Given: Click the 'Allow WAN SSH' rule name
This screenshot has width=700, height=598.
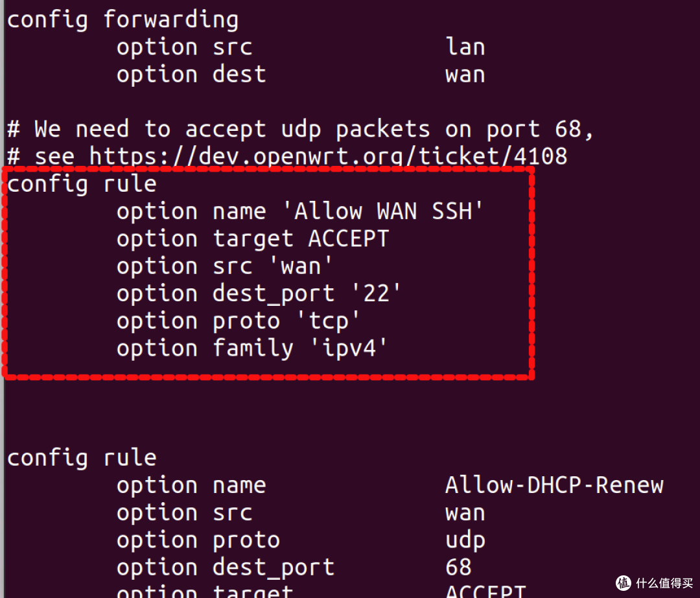Looking at the screenshot, I should tap(389, 212).
